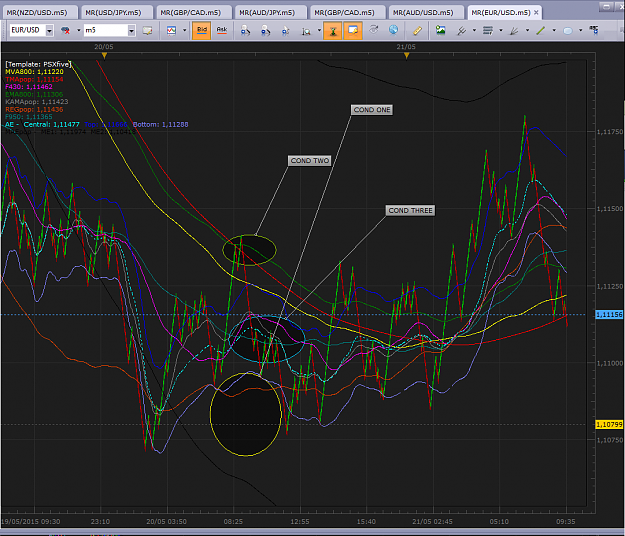
Task: Click the save chart image icon
Action: point(440,30)
